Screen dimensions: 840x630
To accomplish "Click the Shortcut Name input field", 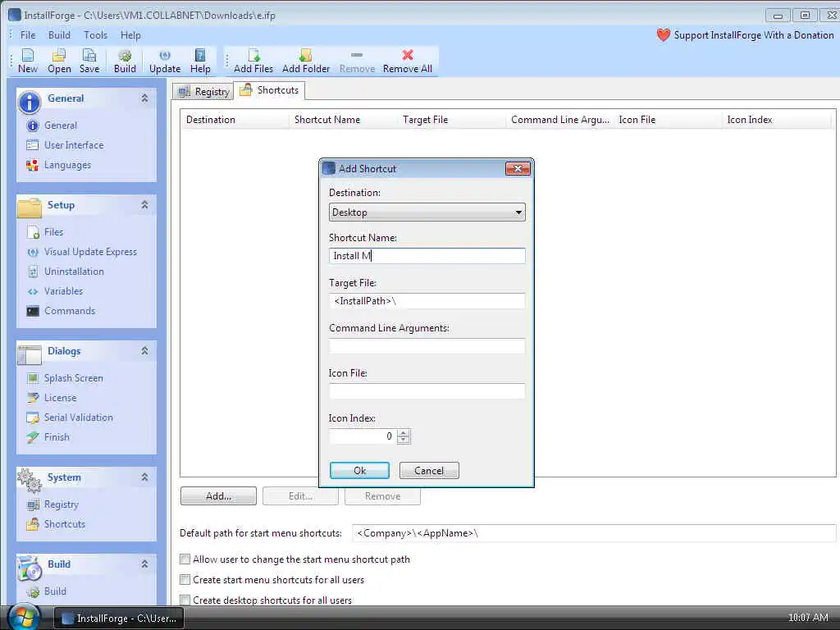I will point(427,256).
